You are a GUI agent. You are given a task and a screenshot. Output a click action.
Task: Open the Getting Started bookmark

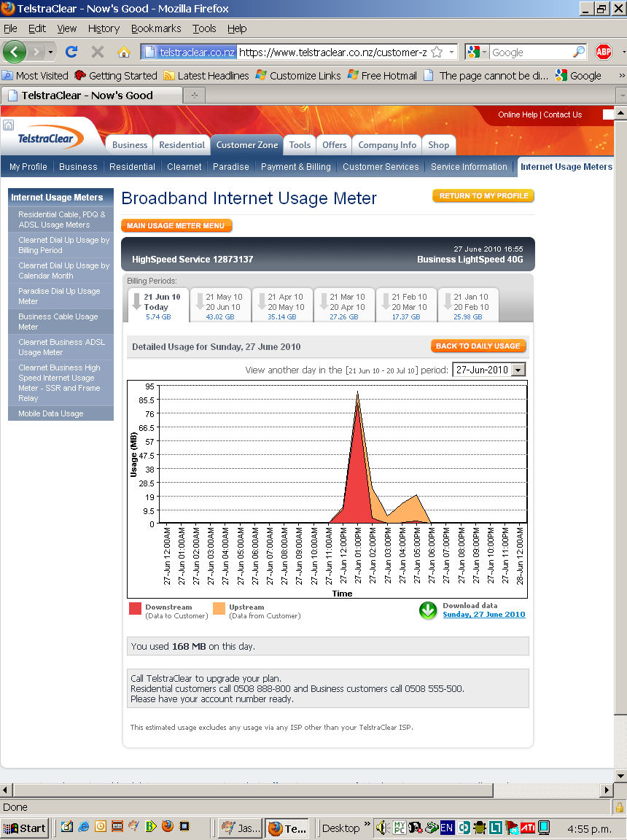(x=116, y=76)
